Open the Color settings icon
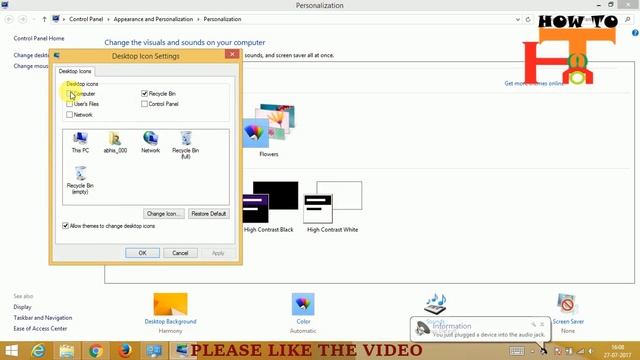This screenshot has width=640, height=360. [303, 304]
